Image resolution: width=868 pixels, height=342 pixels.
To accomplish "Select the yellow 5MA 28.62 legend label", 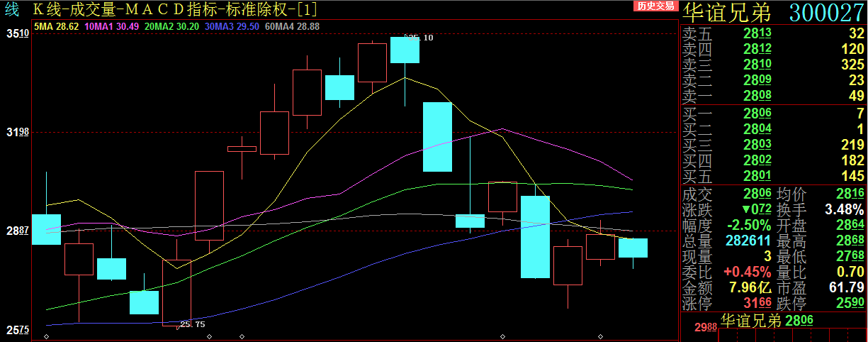I will [56, 26].
